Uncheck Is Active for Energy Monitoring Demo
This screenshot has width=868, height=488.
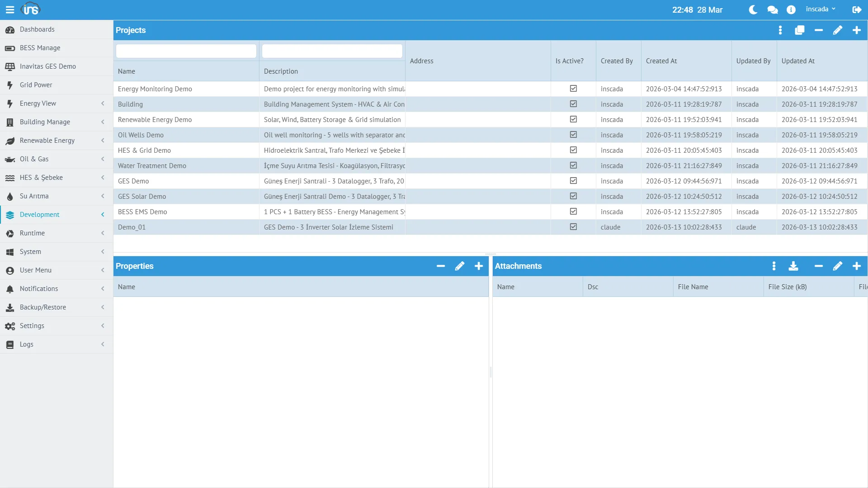[573, 89]
